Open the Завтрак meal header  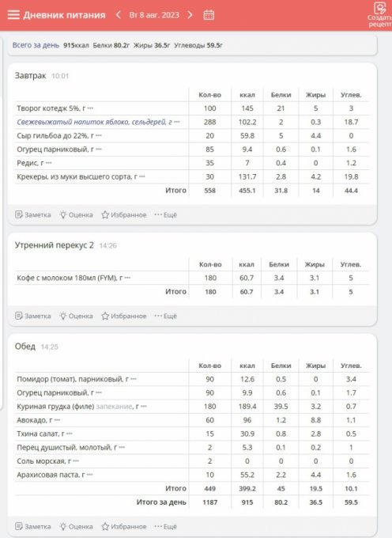[30, 76]
